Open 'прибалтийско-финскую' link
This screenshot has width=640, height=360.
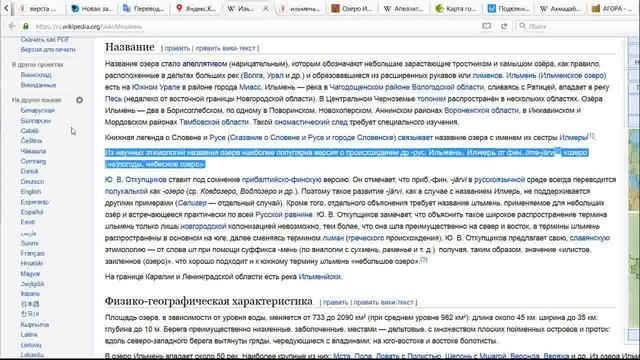pyautogui.click(x=282, y=180)
